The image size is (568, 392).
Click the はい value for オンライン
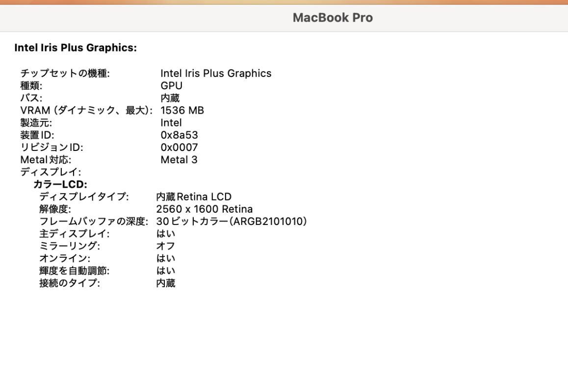tap(166, 258)
